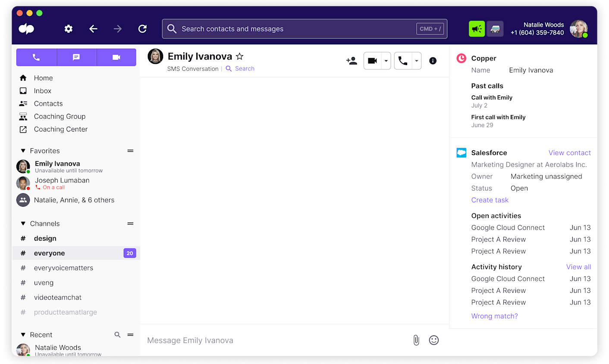Open the #everyone channel

point(76,253)
